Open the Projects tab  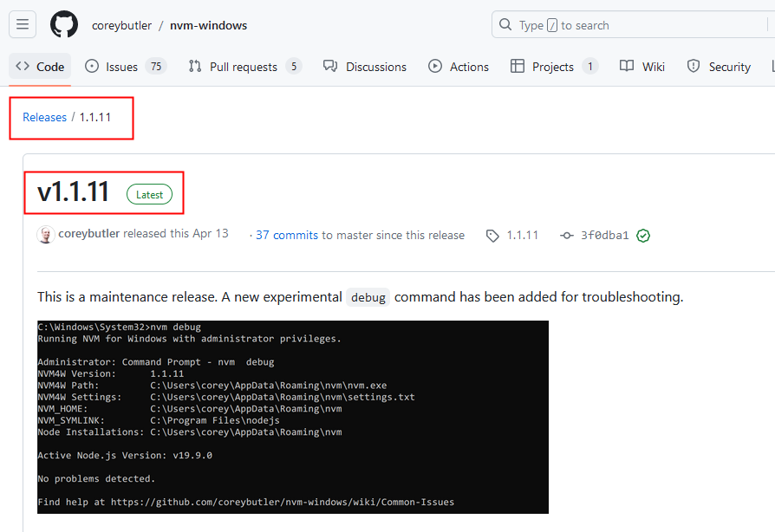pyautogui.click(x=554, y=66)
